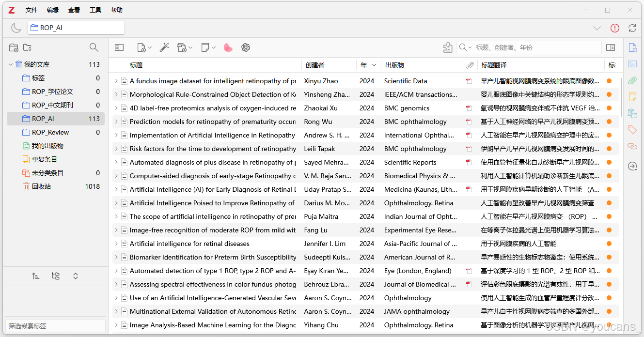This screenshot has height=337, width=644.
Task: Toggle the item pane icon
Action: point(611,47)
